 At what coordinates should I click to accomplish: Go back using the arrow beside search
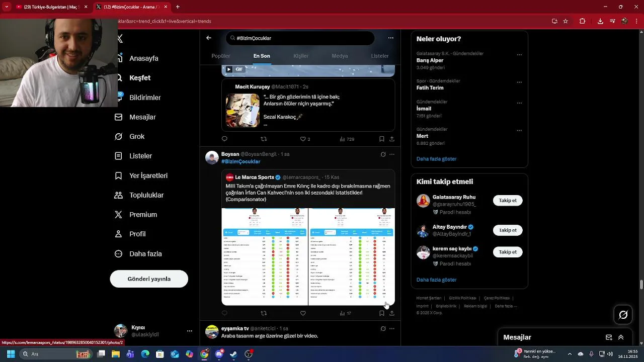click(x=209, y=38)
